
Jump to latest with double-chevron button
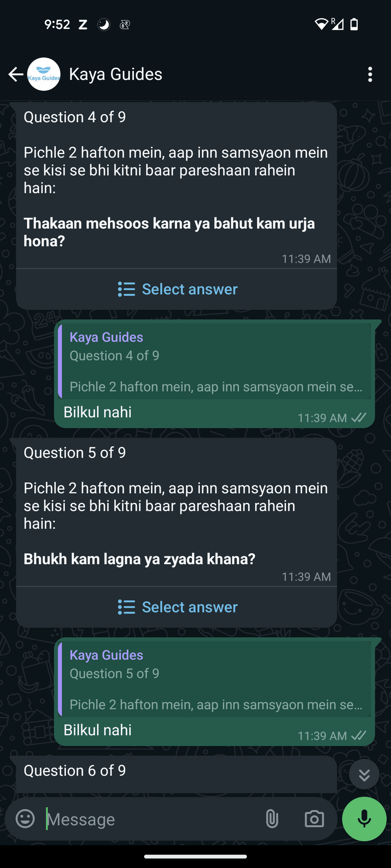pyautogui.click(x=364, y=774)
